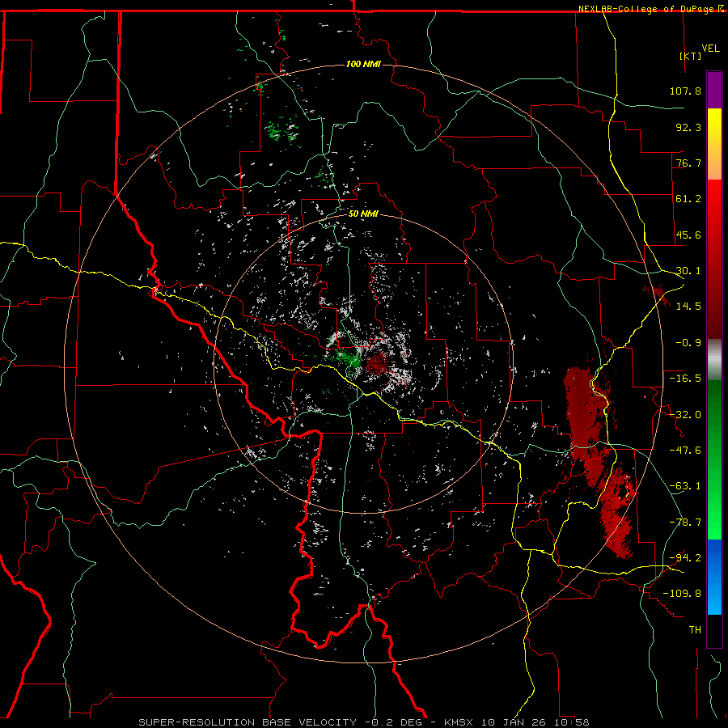Click the 92.3 legend value
This screenshot has height=728, width=728.
(x=688, y=127)
